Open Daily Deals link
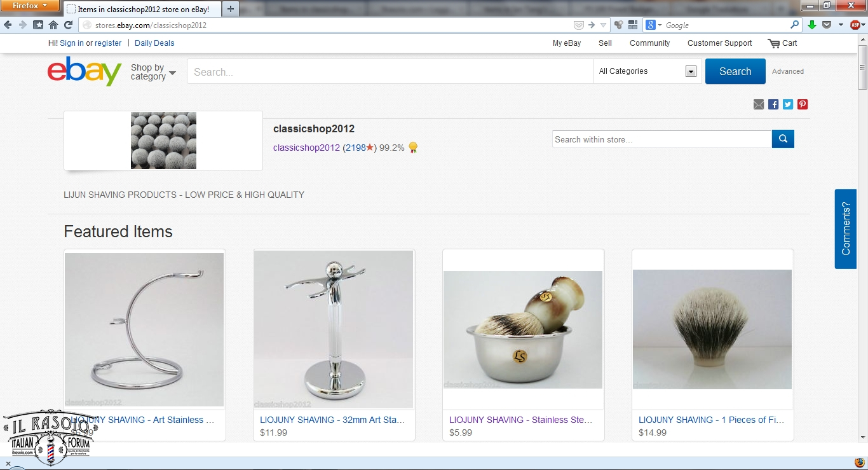This screenshot has width=868, height=470. pyautogui.click(x=154, y=43)
